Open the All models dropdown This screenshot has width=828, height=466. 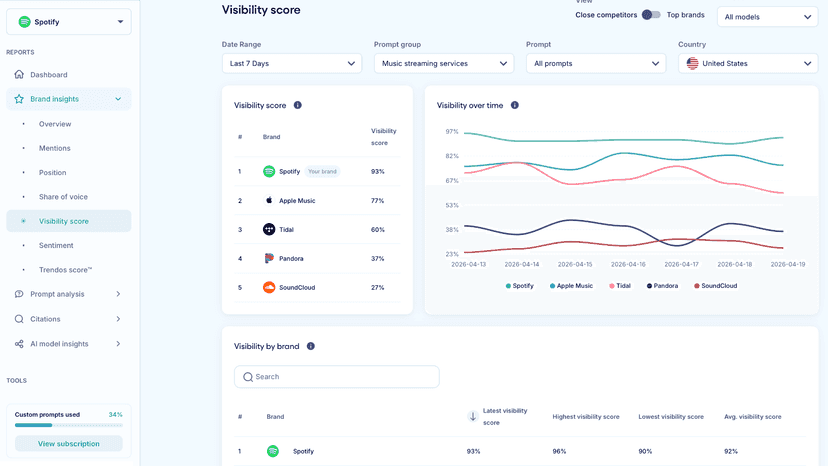pyautogui.click(x=767, y=17)
